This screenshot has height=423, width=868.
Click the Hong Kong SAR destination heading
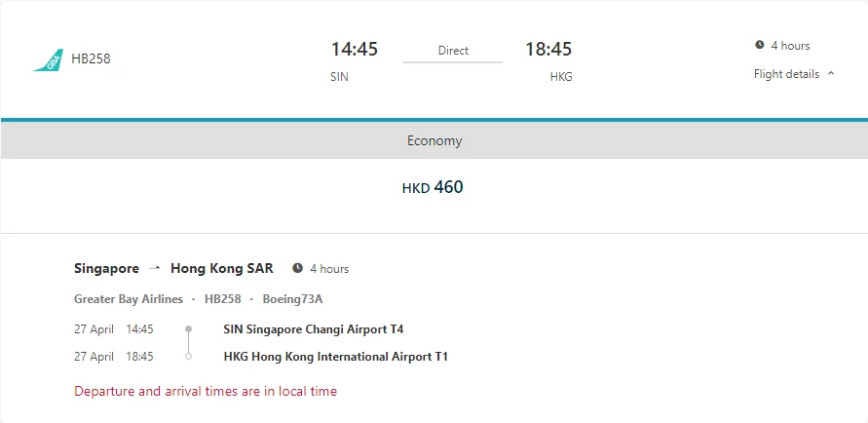click(x=222, y=269)
